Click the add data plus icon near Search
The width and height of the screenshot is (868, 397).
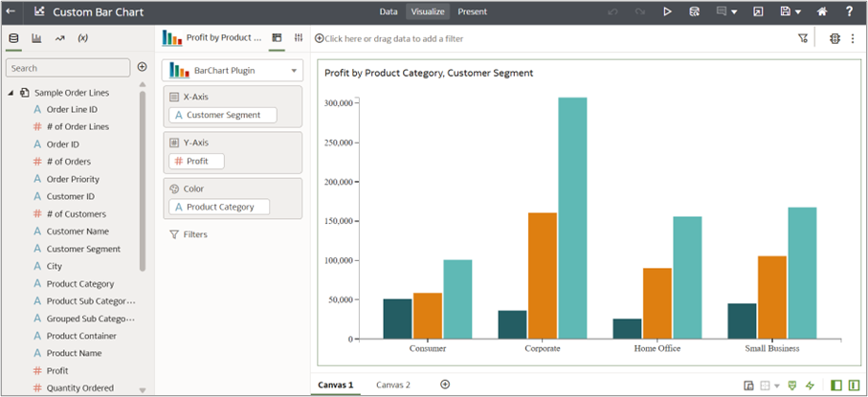click(142, 67)
